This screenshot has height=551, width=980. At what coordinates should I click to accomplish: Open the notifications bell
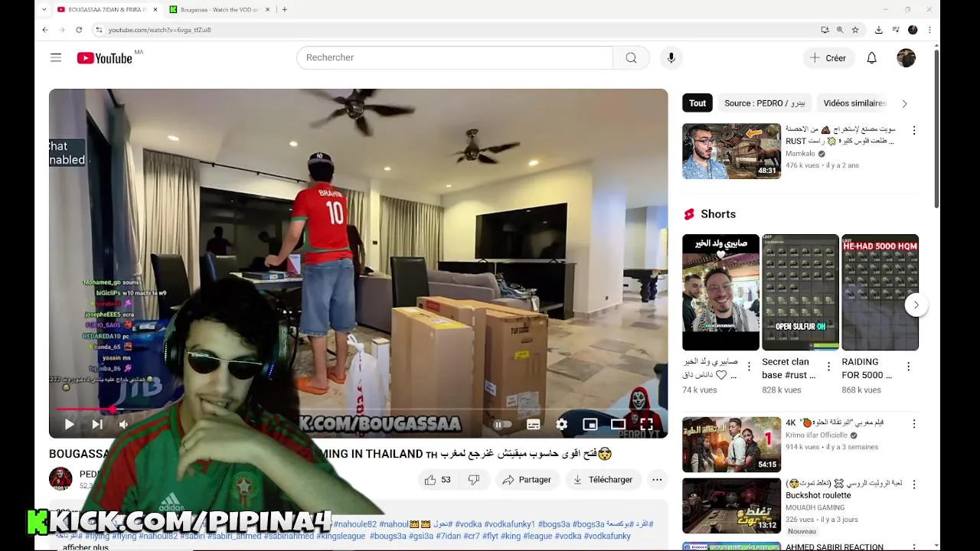point(871,57)
